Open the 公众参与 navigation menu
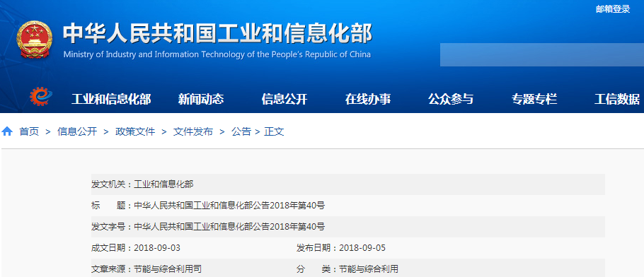 point(451,99)
